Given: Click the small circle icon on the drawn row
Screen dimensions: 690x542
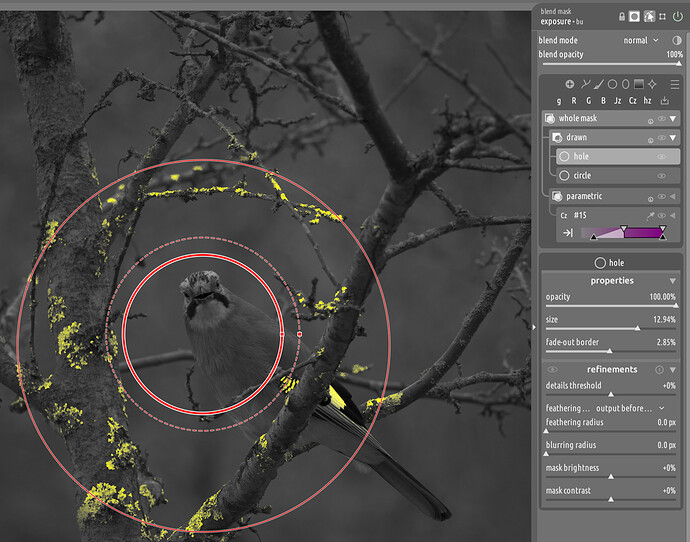Looking at the screenshot, I should tap(650, 140).
